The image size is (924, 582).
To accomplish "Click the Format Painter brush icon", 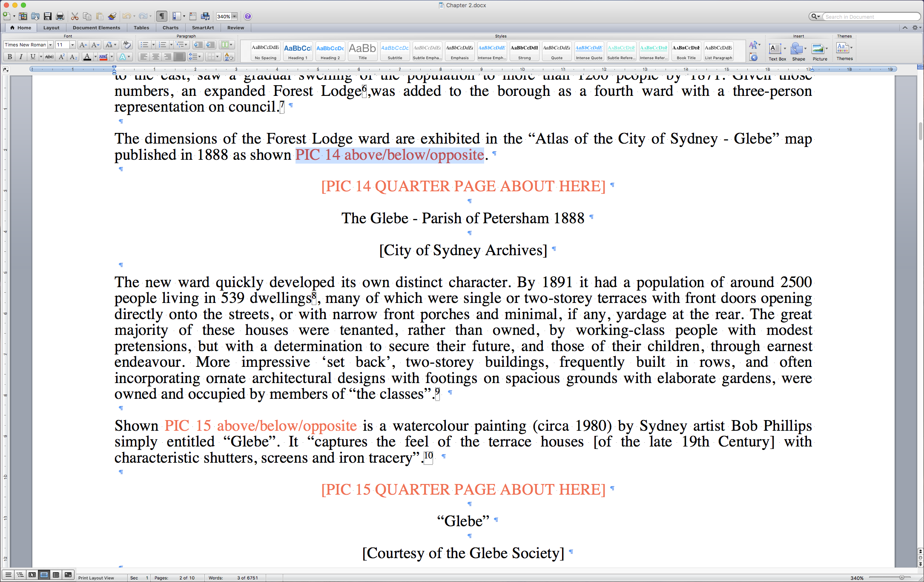I will coord(112,16).
